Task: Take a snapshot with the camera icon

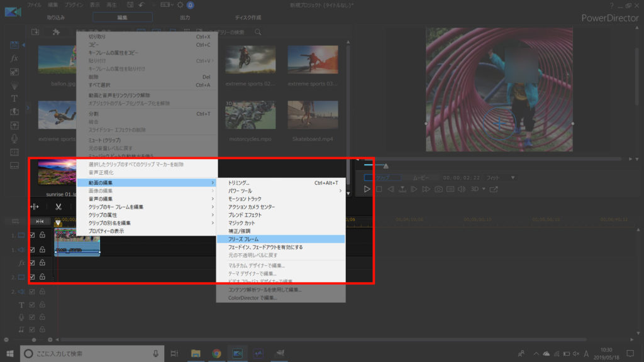Action: (438, 189)
